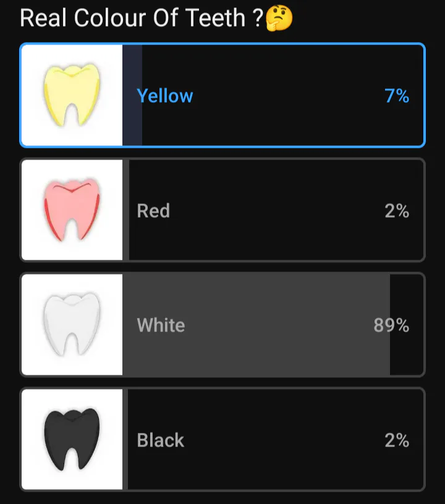Click the 2% result for Black
This screenshot has height=504, width=445.
click(397, 440)
